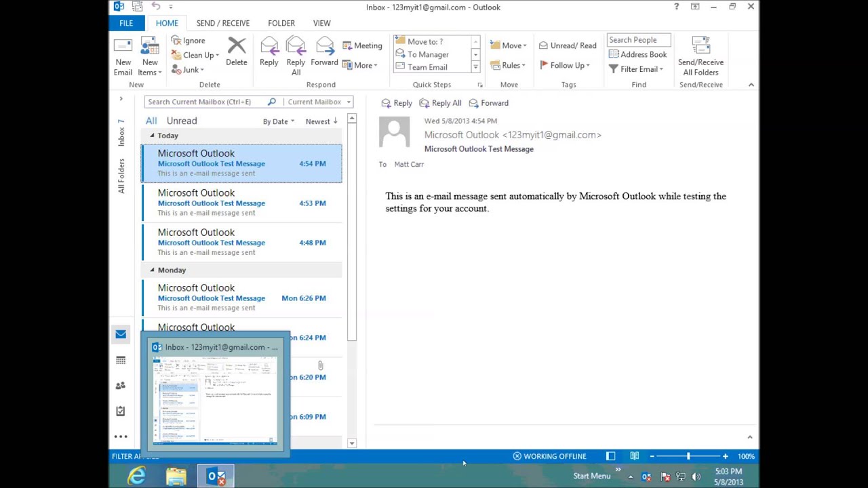Click the Ignore conversation button
868x488 pixels.
188,41
